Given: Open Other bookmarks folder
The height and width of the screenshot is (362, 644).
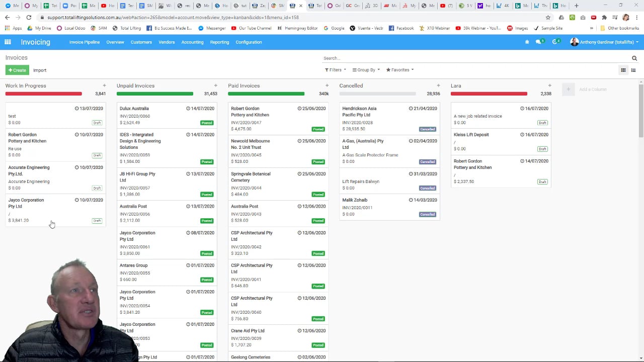Looking at the screenshot, I should tap(619, 28).
